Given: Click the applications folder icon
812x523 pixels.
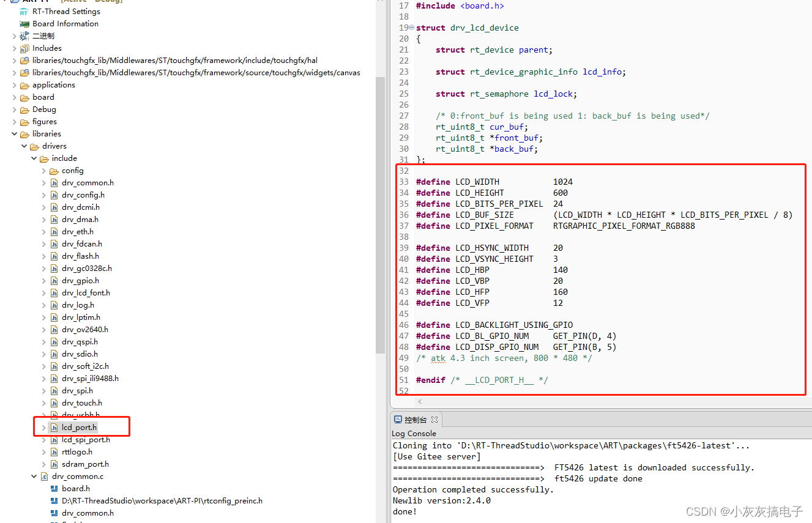Looking at the screenshot, I should click(x=24, y=85).
